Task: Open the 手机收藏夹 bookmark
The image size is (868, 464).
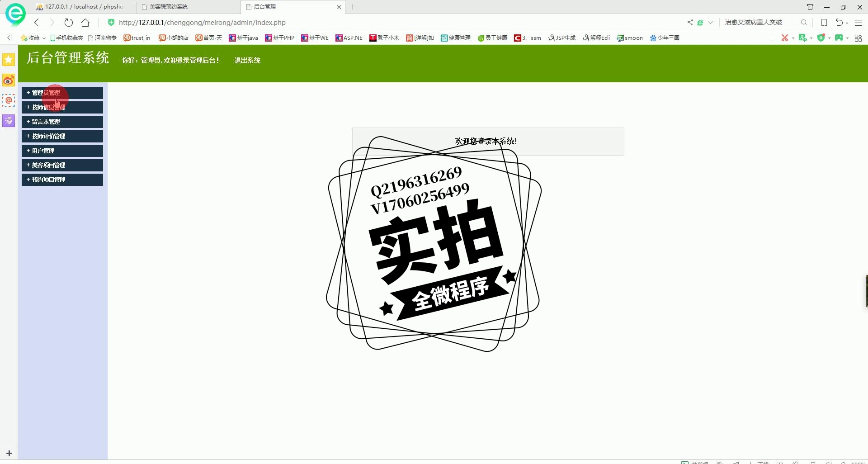Action: (x=66, y=38)
